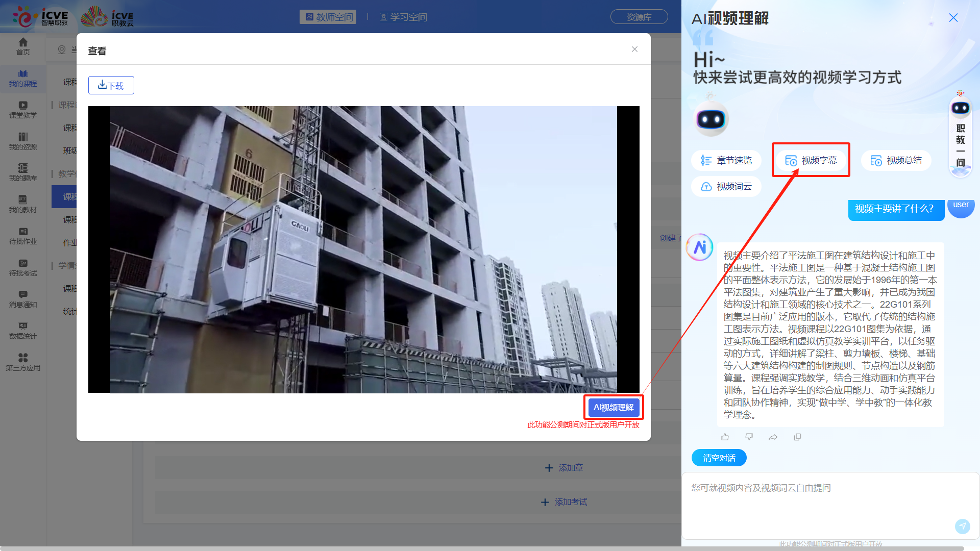Share the AI answer via the share icon

point(773,437)
